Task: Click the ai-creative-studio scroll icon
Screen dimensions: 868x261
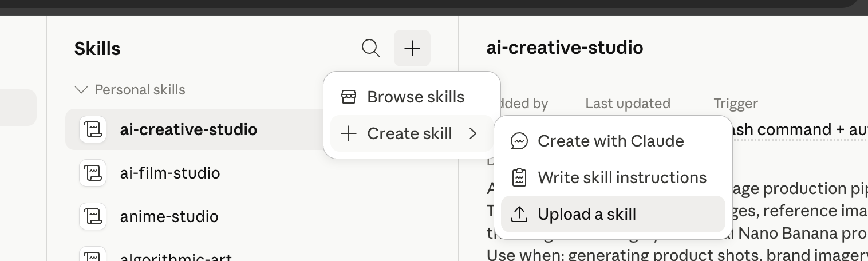Action: point(93,129)
